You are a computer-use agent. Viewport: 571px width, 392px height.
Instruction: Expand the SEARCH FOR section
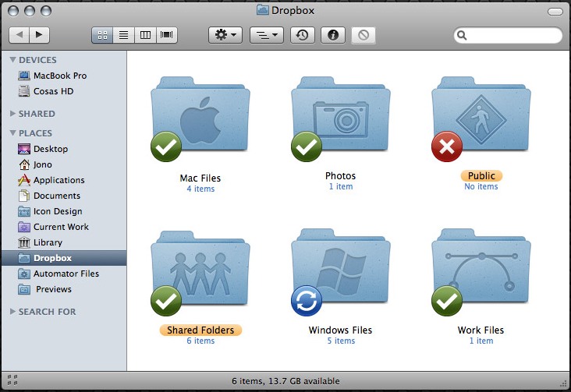(x=12, y=312)
